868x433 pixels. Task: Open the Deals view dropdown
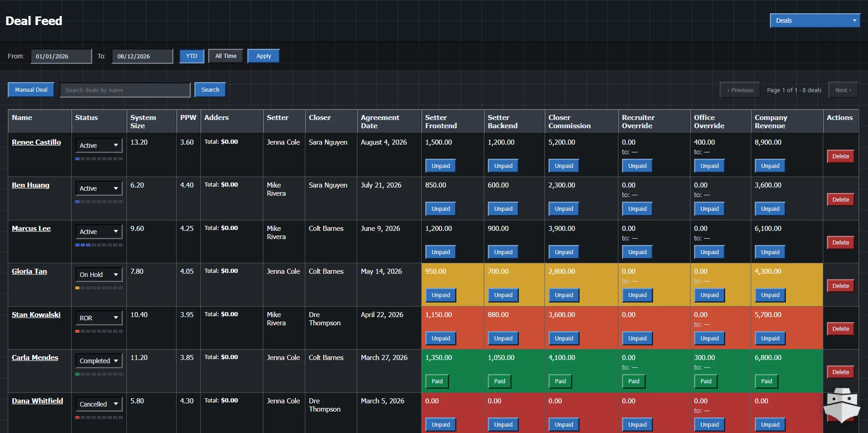(x=815, y=21)
